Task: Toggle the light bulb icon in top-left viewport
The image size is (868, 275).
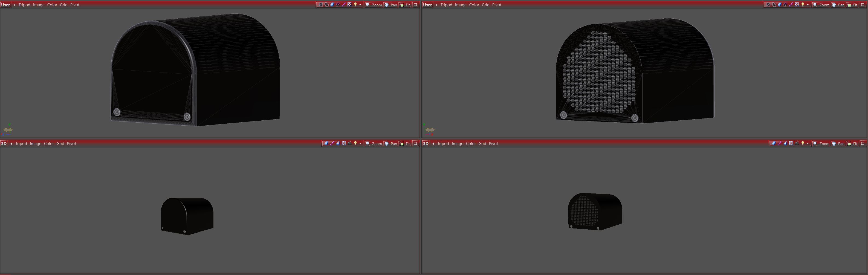Action: tap(355, 5)
